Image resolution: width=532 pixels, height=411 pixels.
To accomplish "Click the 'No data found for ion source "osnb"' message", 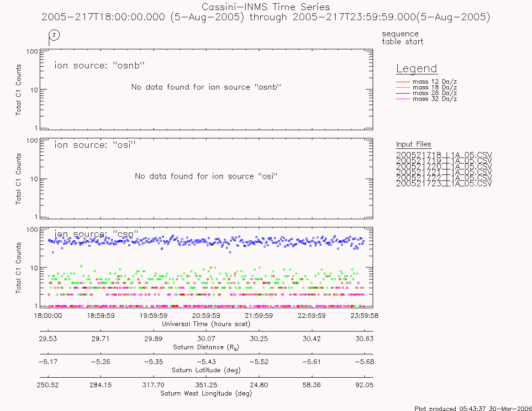I will pos(206,87).
